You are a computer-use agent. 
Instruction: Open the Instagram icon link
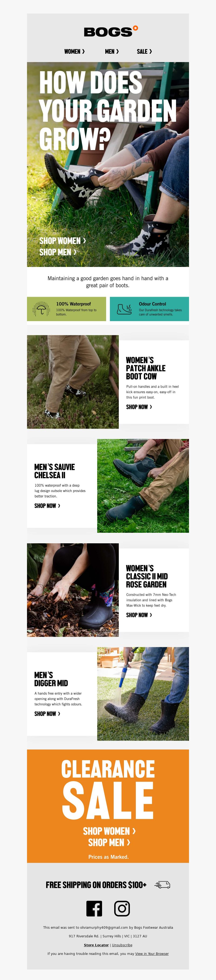coord(122,909)
